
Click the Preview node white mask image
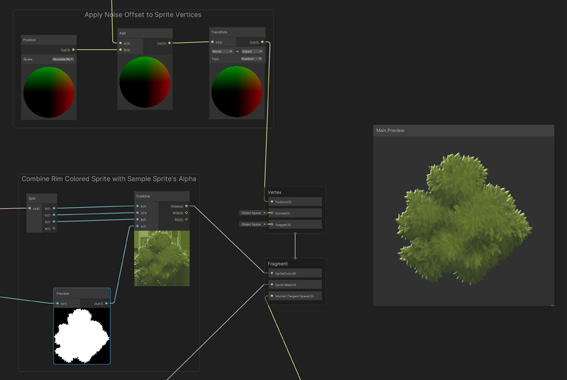click(82, 336)
